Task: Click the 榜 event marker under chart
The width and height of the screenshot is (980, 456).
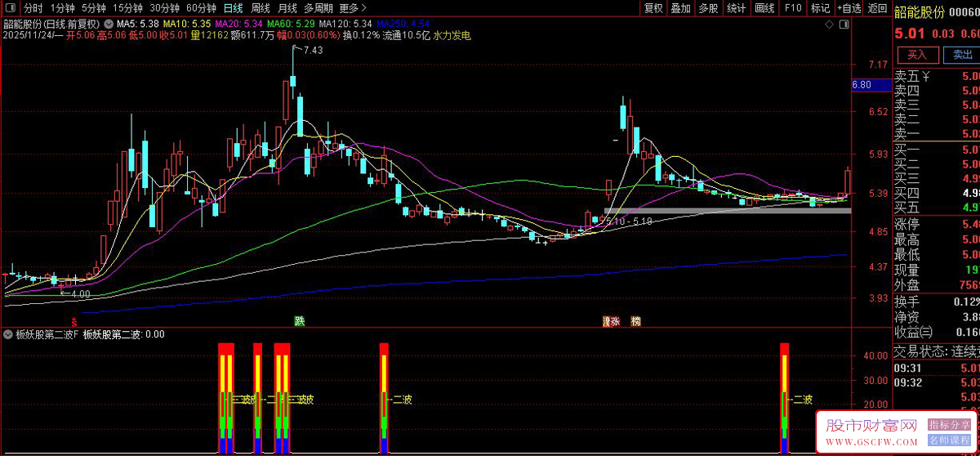Action: [x=635, y=321]
